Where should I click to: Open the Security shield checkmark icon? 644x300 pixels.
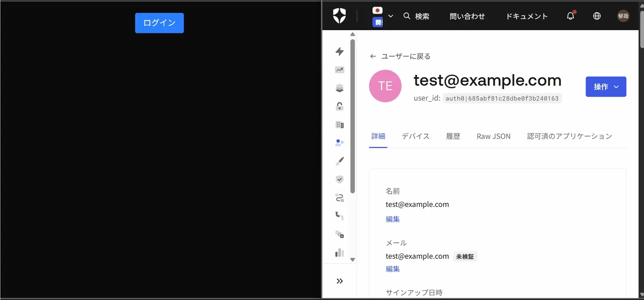tap(340, 179)
